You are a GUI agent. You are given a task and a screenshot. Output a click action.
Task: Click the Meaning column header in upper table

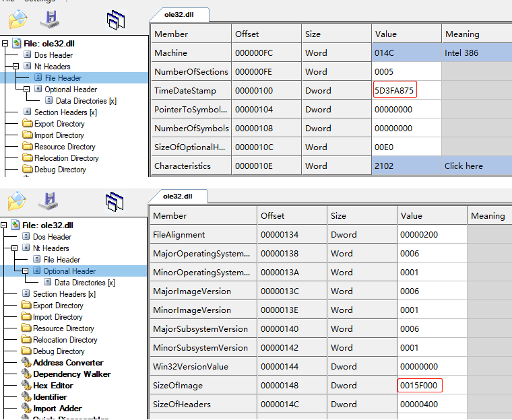pos(477,34)
